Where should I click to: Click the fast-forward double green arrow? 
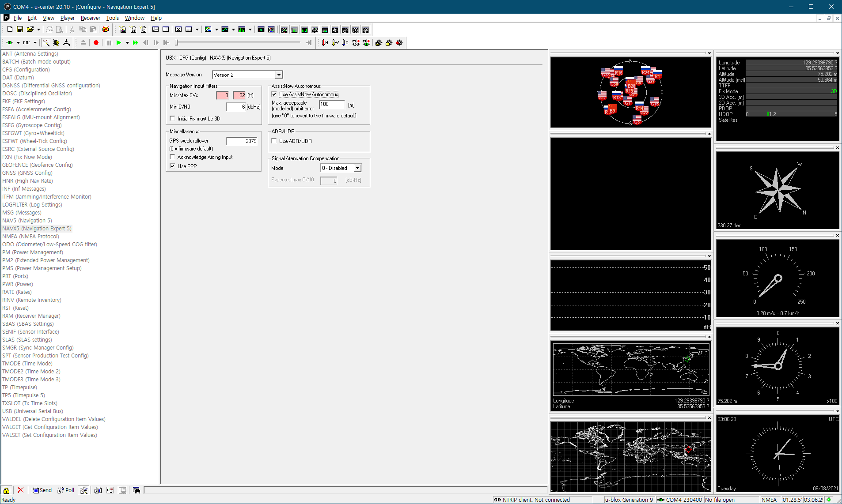pos(136,43)
